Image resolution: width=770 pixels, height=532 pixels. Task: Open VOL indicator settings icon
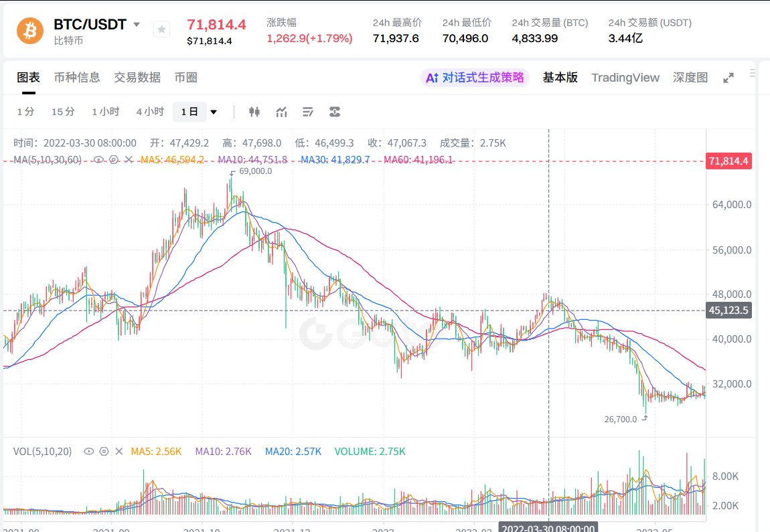click(x=104, y=451)
